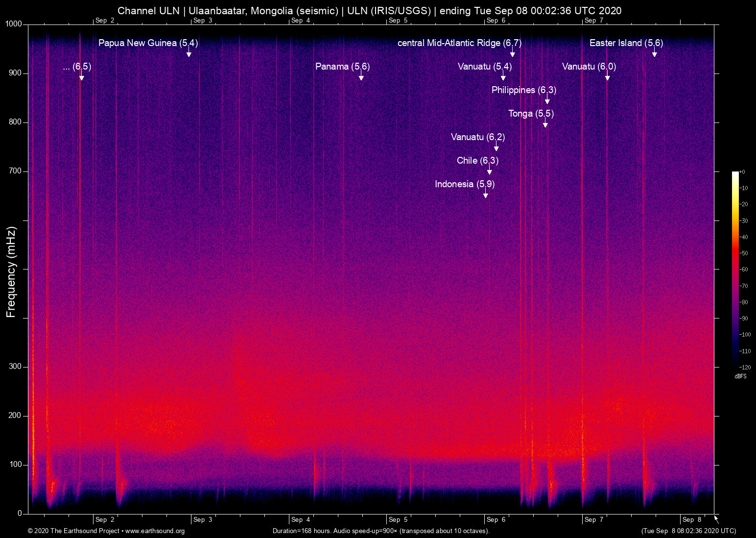Click the dBFS color scale bar

click(x=735, y=269)
